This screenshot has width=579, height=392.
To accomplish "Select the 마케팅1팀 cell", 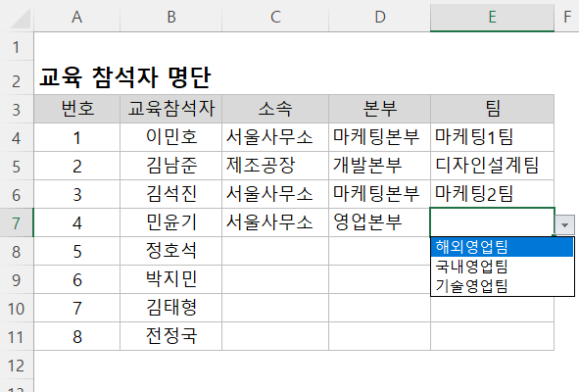I will point(492,137).
